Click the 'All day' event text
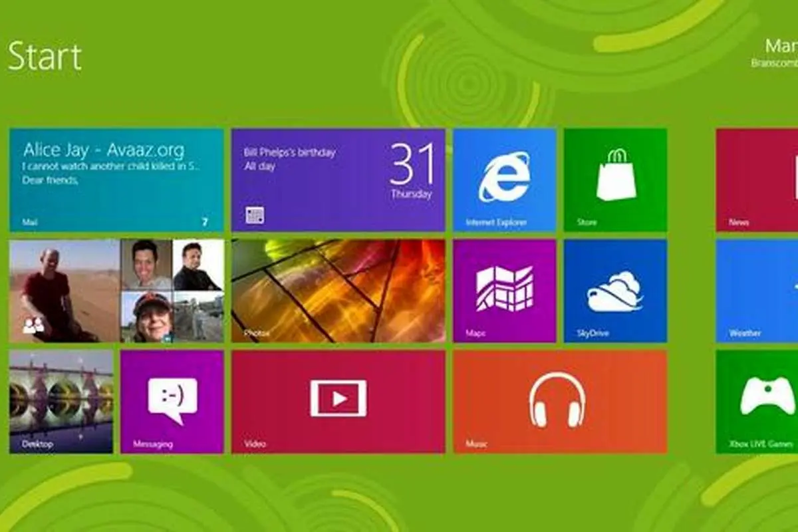The height and width of the screenshot is (532, 798). pyautogui.click(x=260, y=166)
